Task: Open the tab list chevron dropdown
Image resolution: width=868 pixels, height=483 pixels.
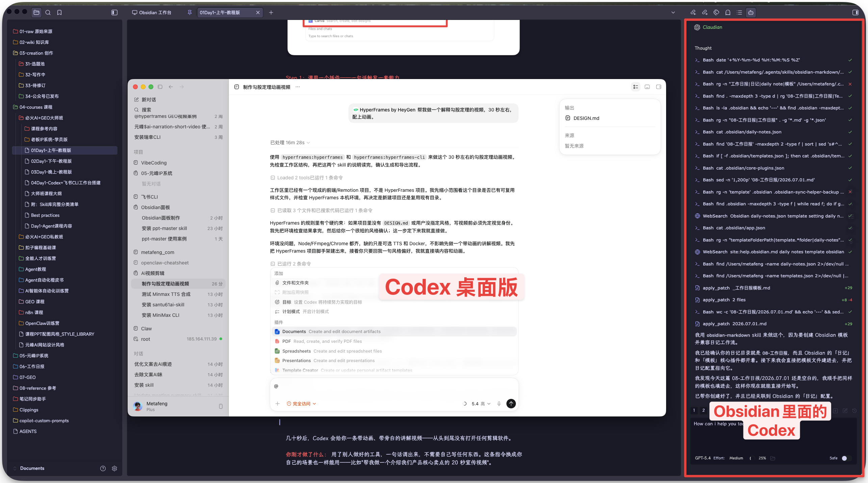Action: (673, 12)
